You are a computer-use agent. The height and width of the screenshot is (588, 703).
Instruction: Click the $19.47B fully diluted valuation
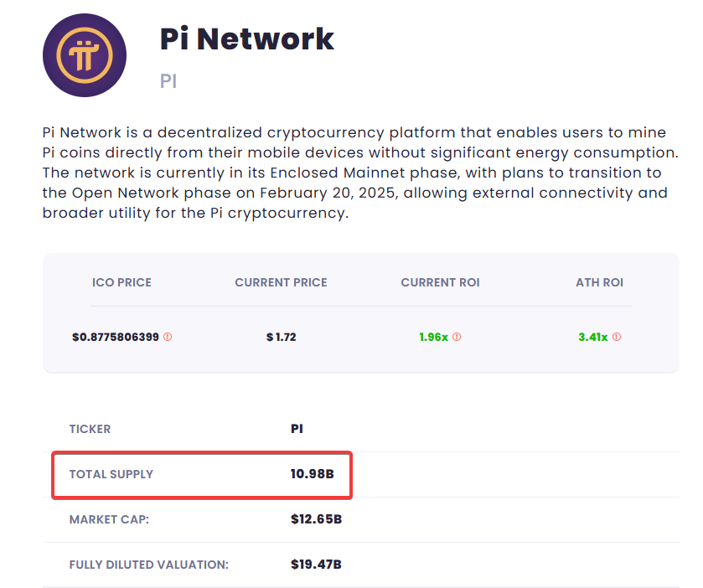tap(316, 565)
